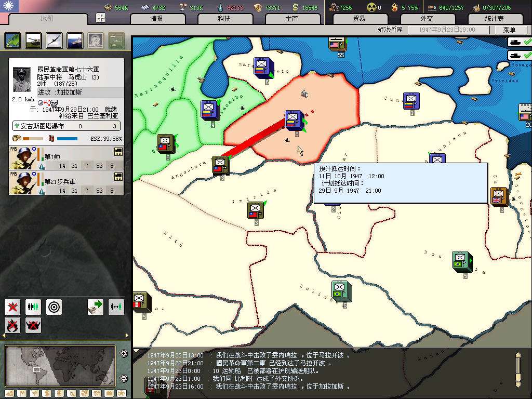
Task: Toggle the second tank checkmark alert
Action: pos(520,55)
